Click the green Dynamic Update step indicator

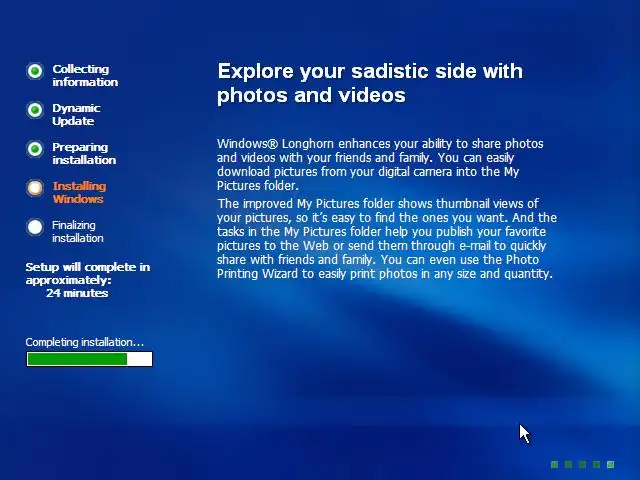(35, 110)
